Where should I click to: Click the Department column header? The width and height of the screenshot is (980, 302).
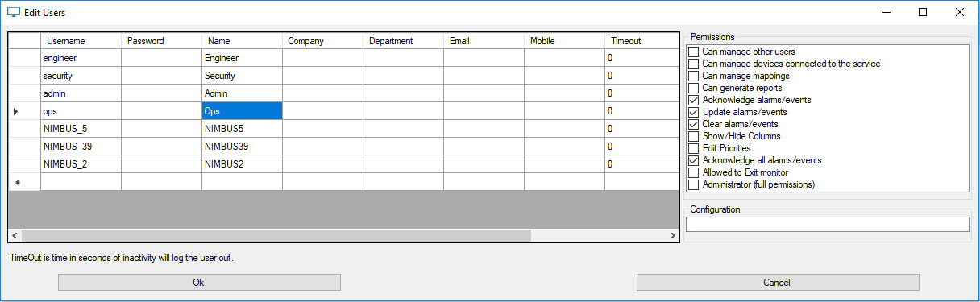click(x=403, y=41)
